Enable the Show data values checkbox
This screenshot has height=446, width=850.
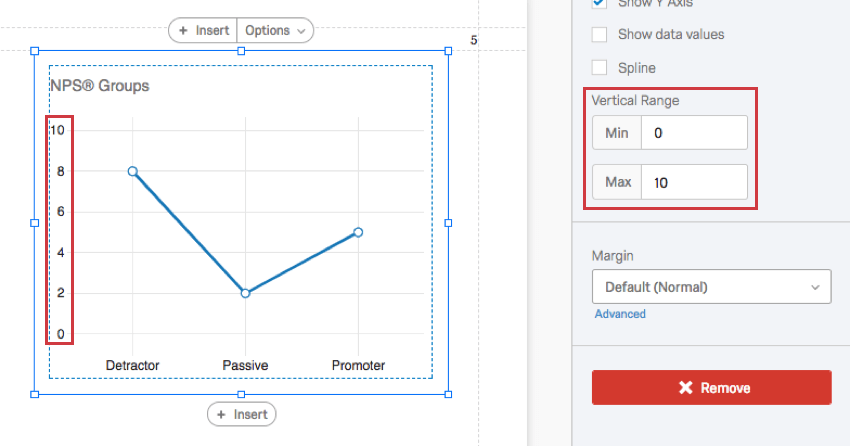click(599, 34)
